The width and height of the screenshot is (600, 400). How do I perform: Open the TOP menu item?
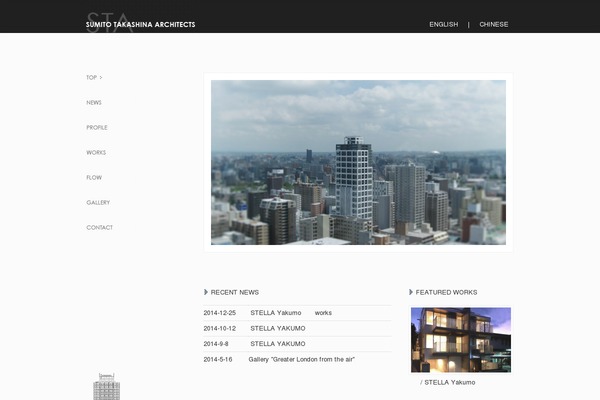pyautogui.click(x=94, y=77)
